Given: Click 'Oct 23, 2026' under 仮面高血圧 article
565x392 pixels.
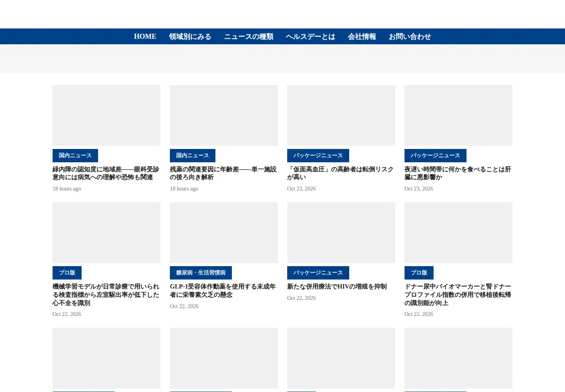Looking at the screenshot, I should 301,189.
